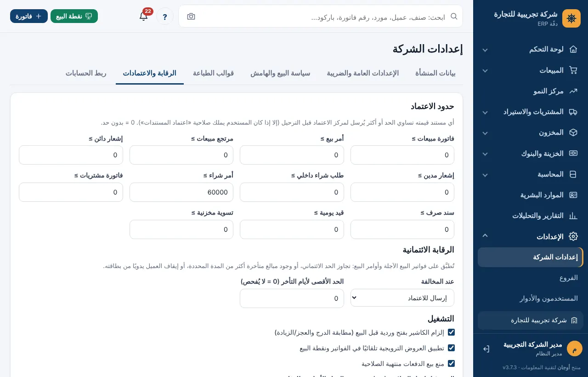Click the ID card icon beside الموارد البشرية
The width and height of the screenshot is (588, 377).
point(573,195)
